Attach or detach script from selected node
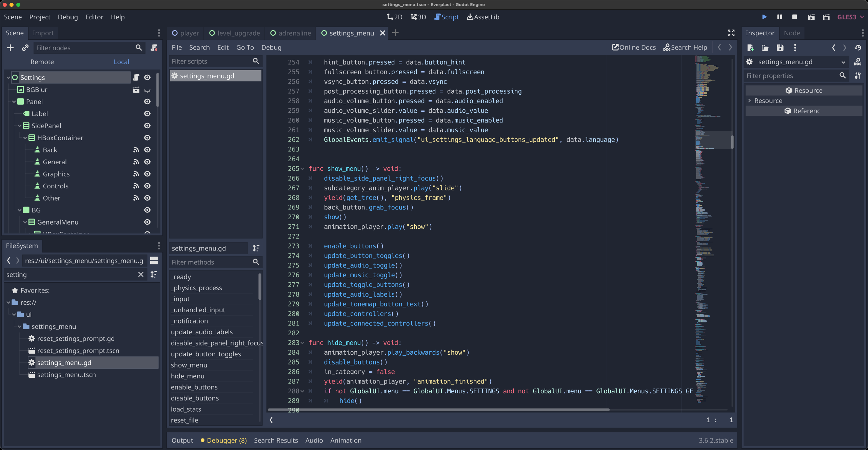This screenshot has width=868, height=450. point(154,48)
